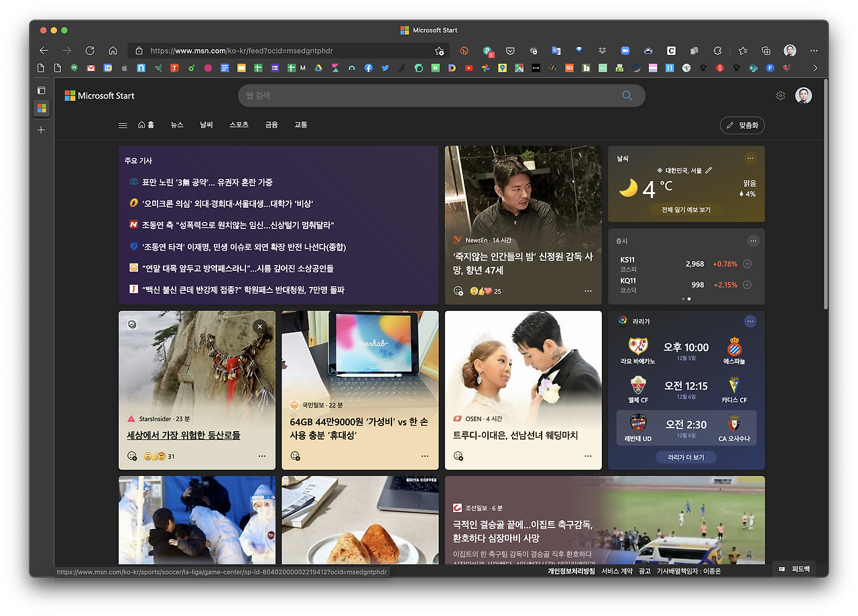Open the Google Calendar bookmark

click(x=107, y=68)
